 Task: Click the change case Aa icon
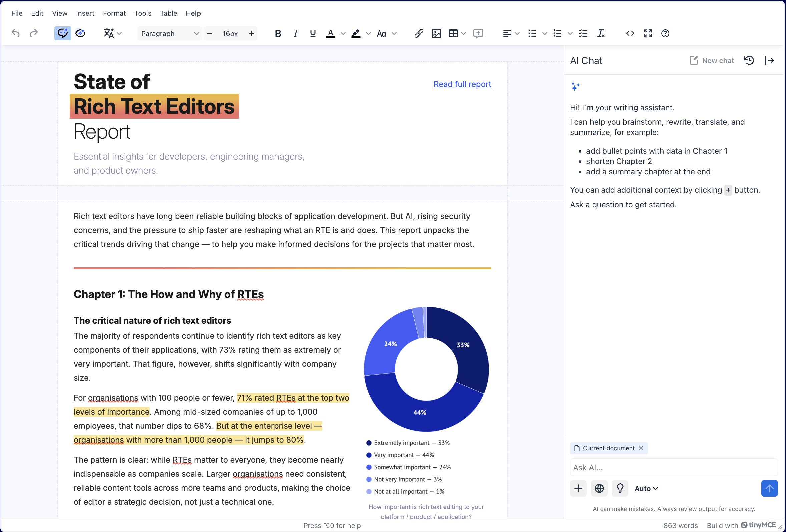click(x=382, y=33)
